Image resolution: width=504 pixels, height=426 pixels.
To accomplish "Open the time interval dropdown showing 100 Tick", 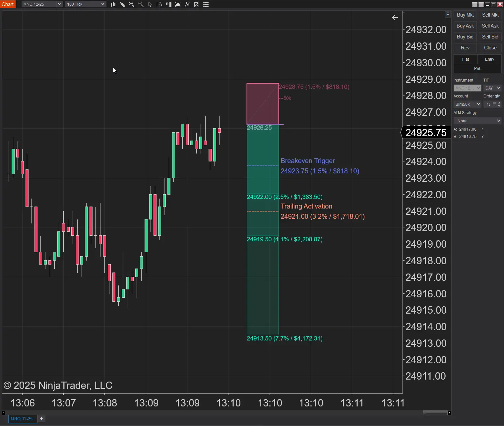I will coord(86,4).
